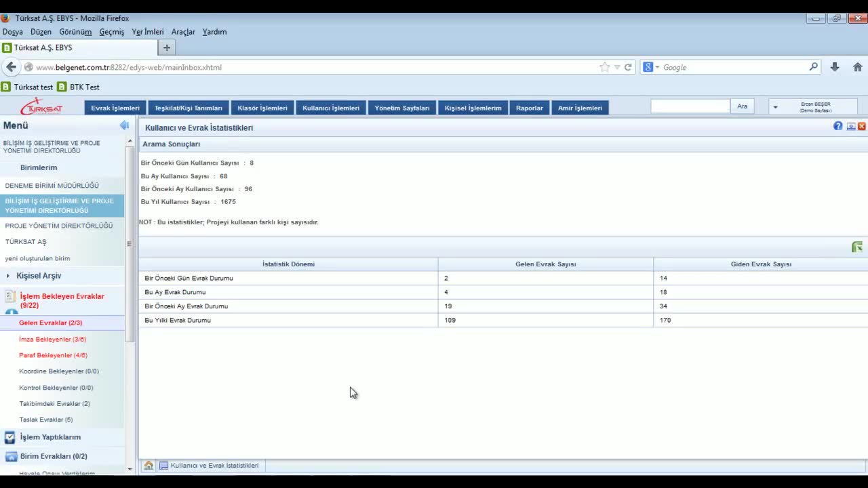Open Google search engine dropdown

(652, 67)
